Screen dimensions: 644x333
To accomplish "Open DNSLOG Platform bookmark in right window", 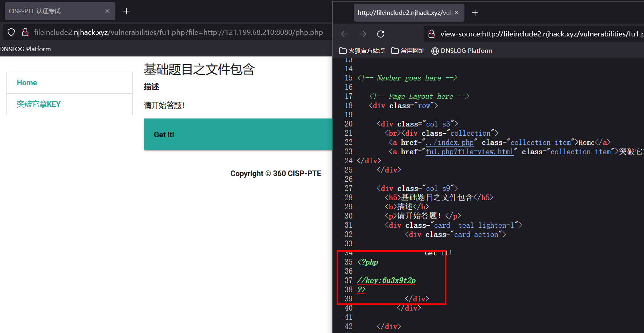I will click(462, 51).
